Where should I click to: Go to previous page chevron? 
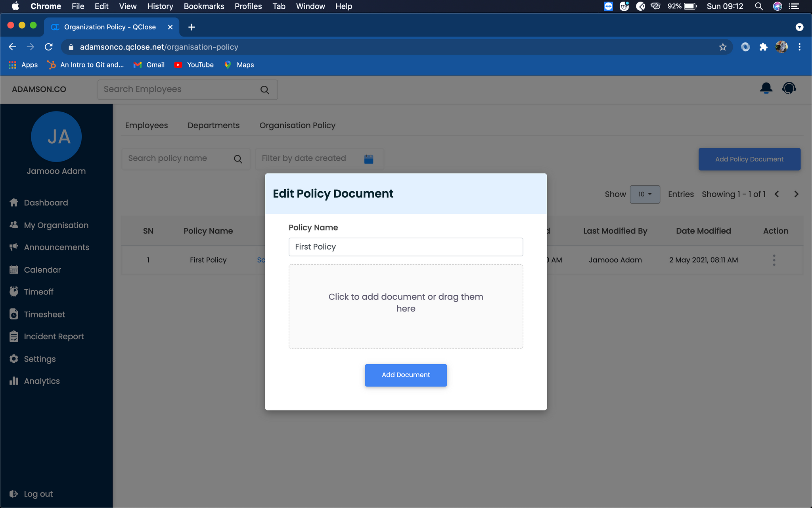pyautogui.click(x=777, y=194)
